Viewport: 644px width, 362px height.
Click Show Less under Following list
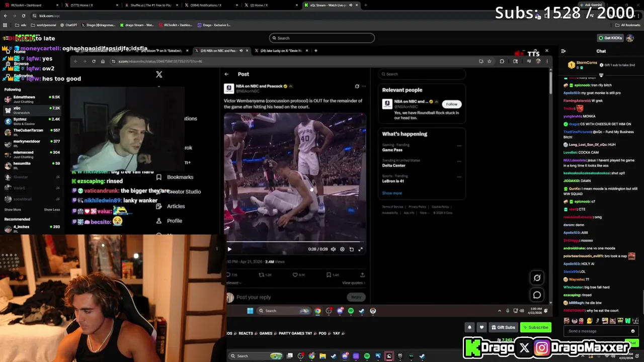point(52,210)
